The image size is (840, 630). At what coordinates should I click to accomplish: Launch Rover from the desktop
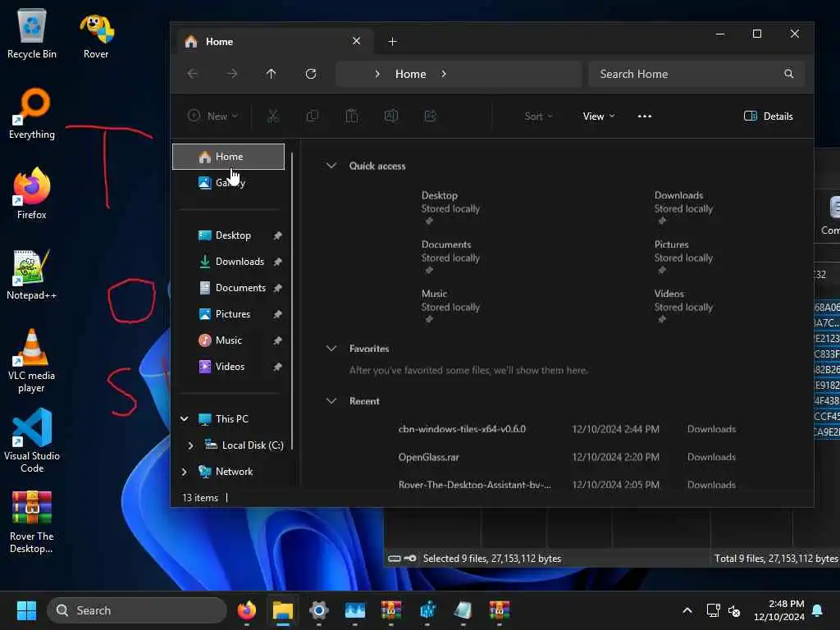[x=96, y=35]
